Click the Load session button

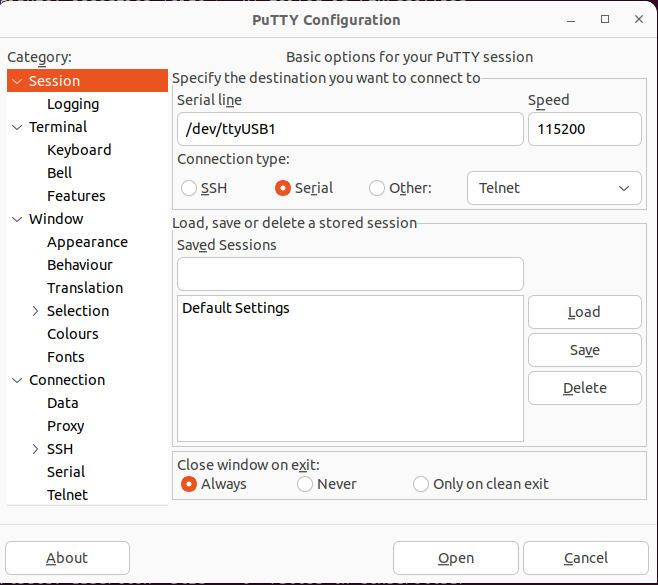584,312
